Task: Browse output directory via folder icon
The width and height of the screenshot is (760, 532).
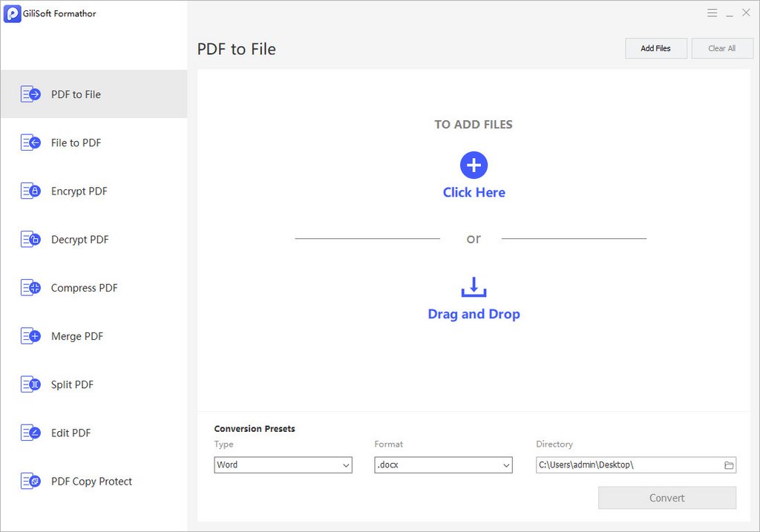Action: click(729, 465)
